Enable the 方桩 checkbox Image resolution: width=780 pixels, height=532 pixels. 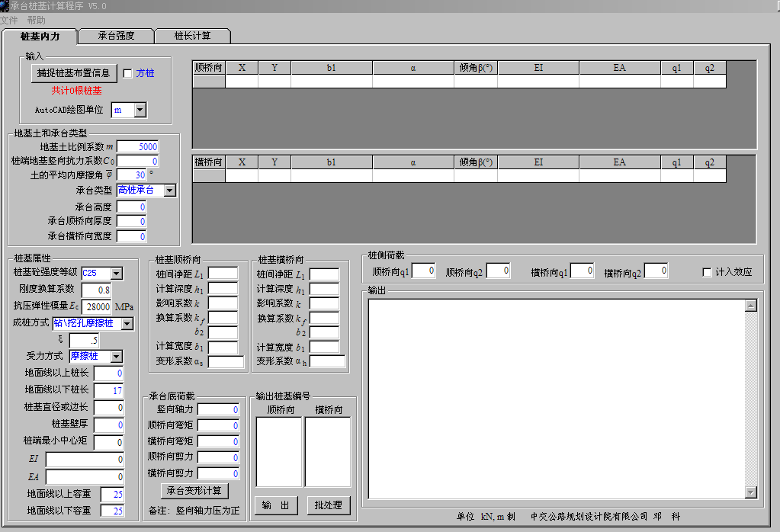point(128,74)
